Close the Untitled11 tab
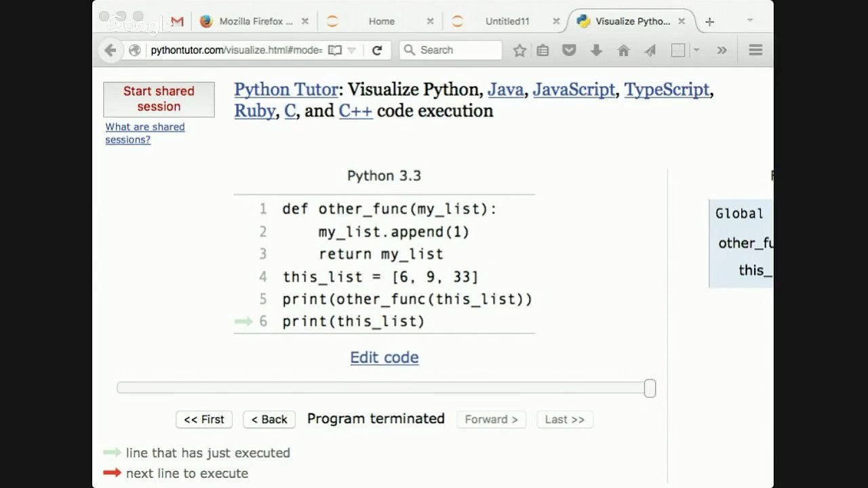The width and height of the screenshot is (868, 488). click(556, 22)
